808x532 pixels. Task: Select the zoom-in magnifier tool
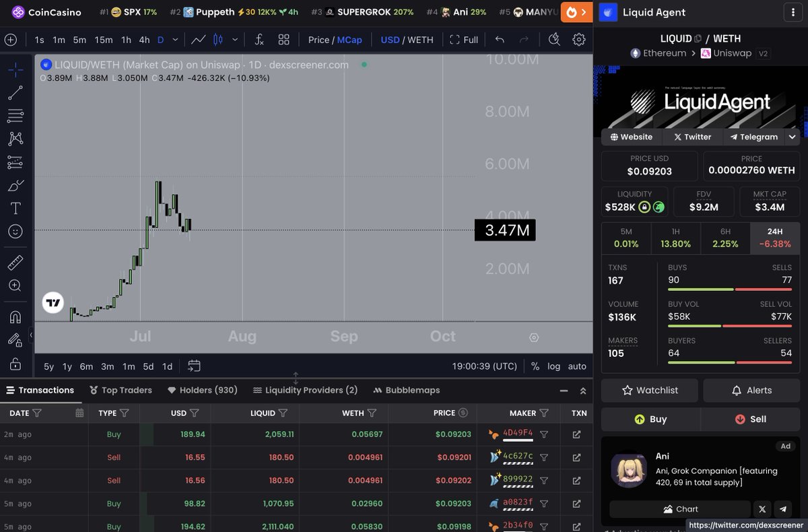point(15,286)
